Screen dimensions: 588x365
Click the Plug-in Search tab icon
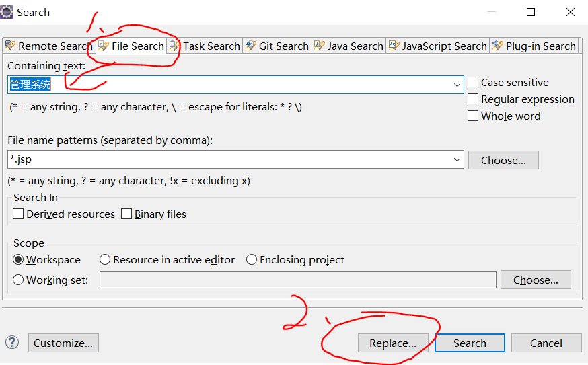(x=497, y=46)
